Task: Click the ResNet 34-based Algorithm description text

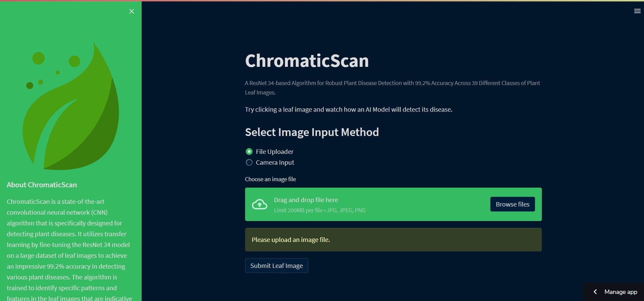Action: [x=392, y=88]
